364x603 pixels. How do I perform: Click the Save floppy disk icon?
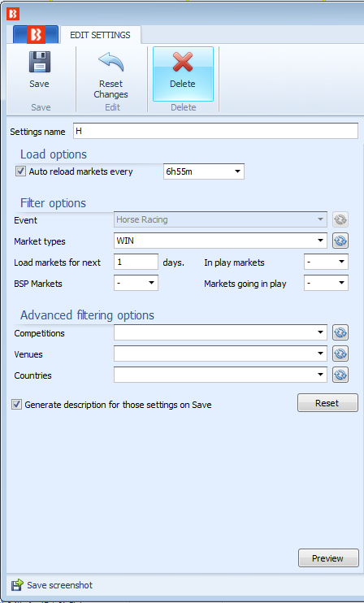point(40,62)
